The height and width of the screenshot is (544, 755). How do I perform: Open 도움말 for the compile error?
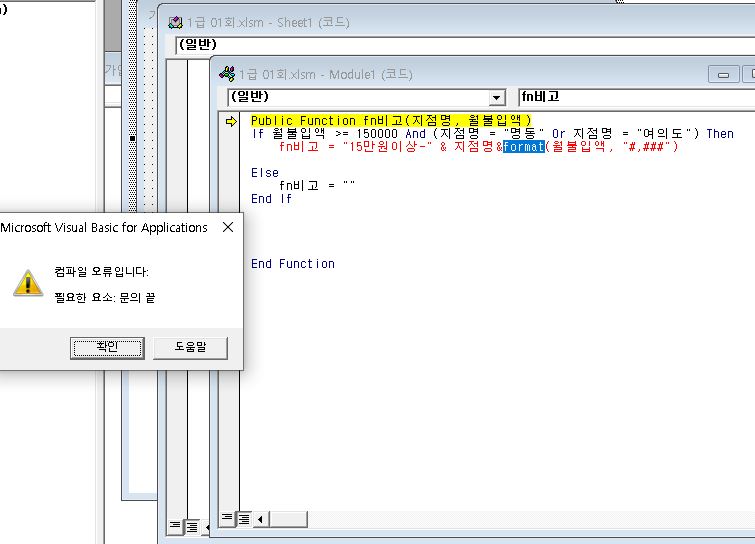(190, 347)
